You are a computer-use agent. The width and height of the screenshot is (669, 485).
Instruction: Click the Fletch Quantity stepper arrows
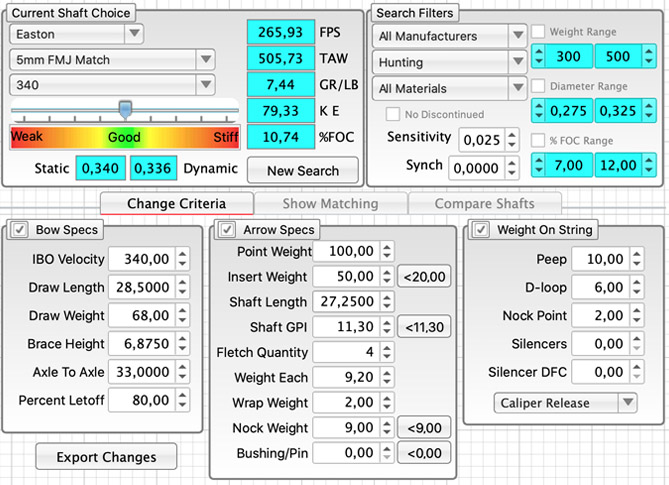click(387, 352)
